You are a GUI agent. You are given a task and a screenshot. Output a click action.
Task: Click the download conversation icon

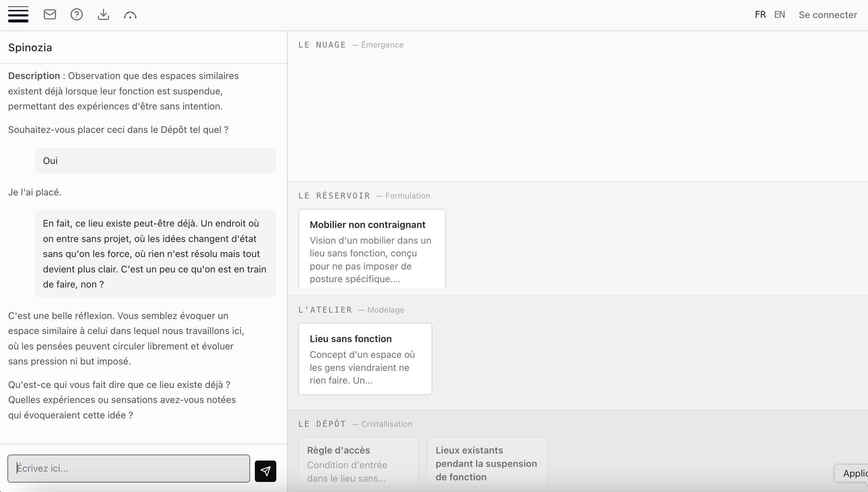tap(103, 14)
